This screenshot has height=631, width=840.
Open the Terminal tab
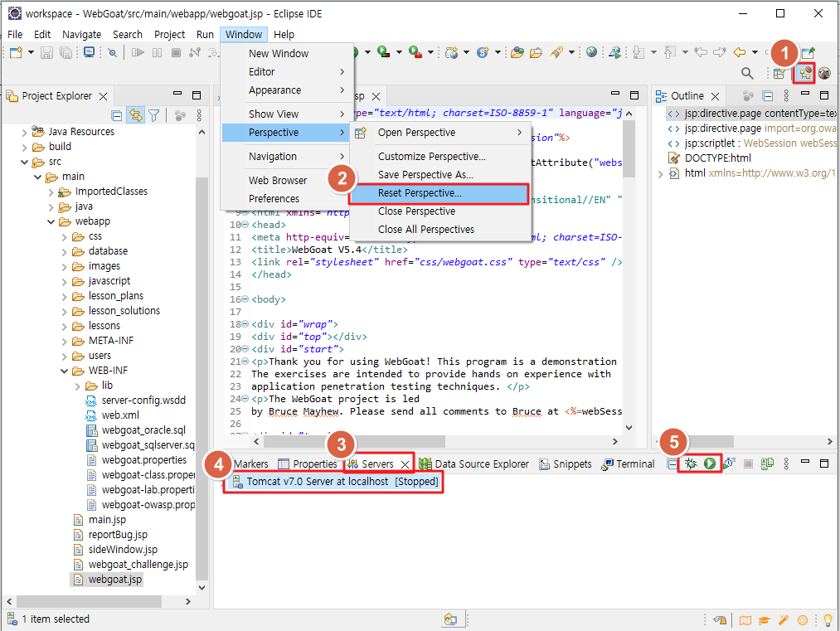628,464
